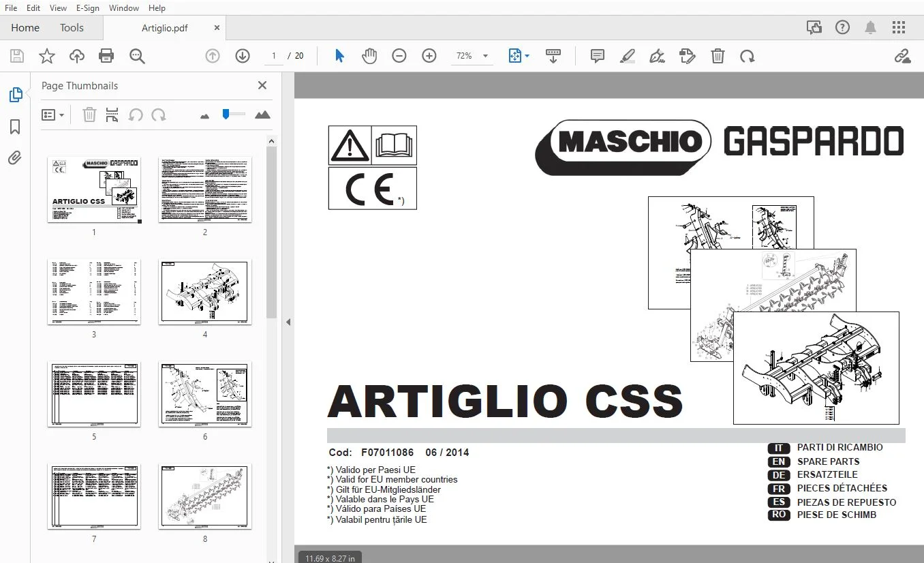The image size is (924, 563).
Task: Show notifications with the bell icon
Action: 871,27
